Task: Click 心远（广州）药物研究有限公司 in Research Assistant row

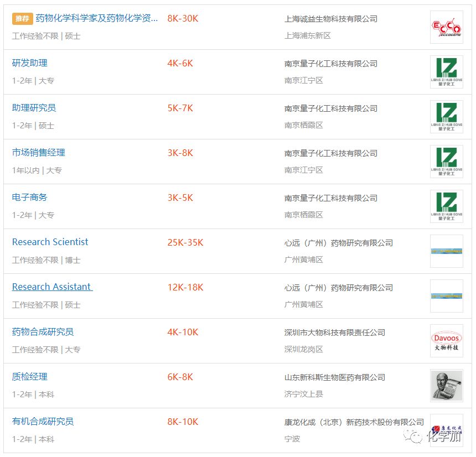Action: click(x=339, y=288)
